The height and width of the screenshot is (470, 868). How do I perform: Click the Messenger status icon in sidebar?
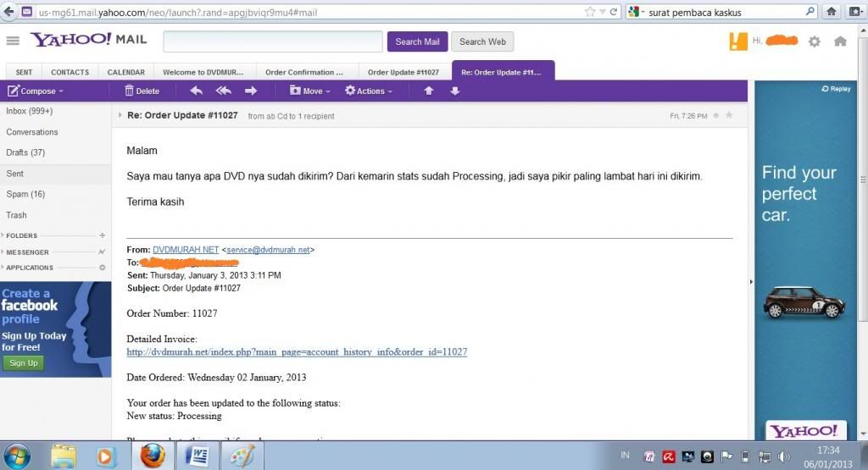tap(102, 252)
